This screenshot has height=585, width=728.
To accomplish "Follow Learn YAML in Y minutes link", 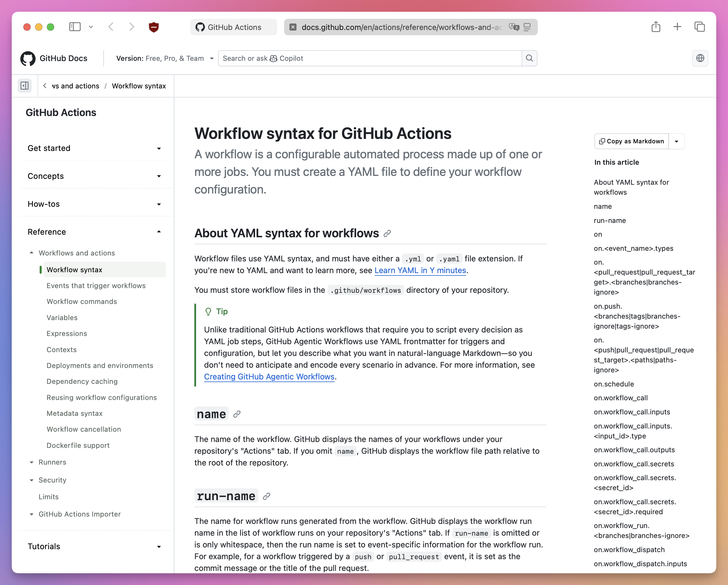I will tap(420, 270).
